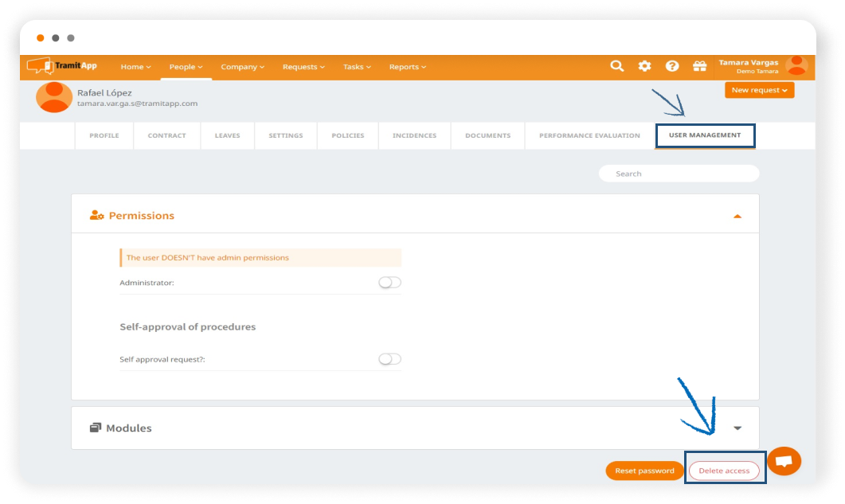The height and width of the screenshot is (504, 845).
Task: Open the Reports menu
Action: [x=407, y=67]
